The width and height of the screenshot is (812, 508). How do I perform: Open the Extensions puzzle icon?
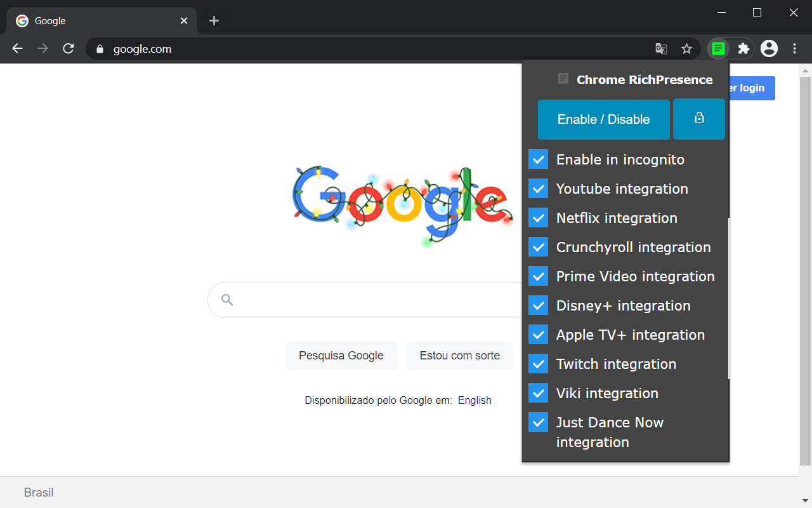pos(743,48)
